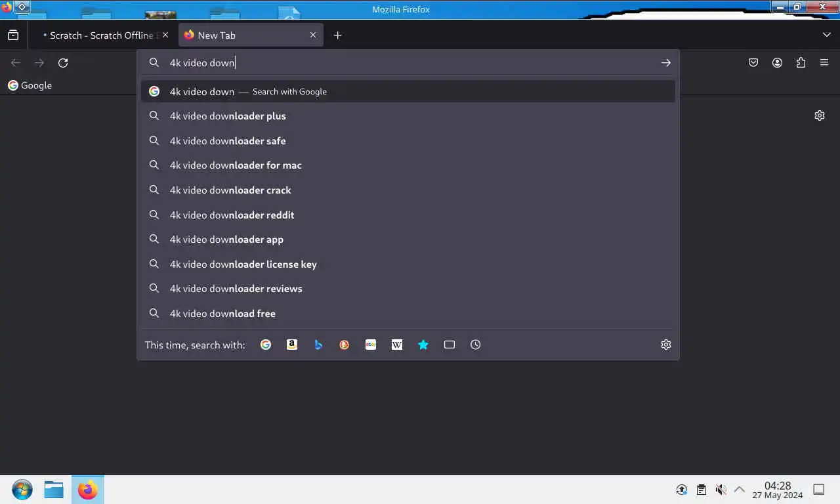Click the Go arrow in address bar

666,63
